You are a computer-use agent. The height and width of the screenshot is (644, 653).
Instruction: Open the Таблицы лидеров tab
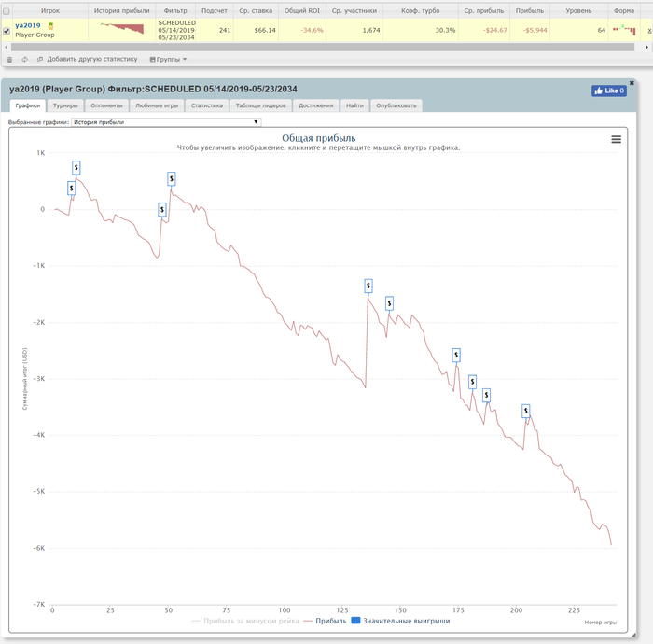260,105
